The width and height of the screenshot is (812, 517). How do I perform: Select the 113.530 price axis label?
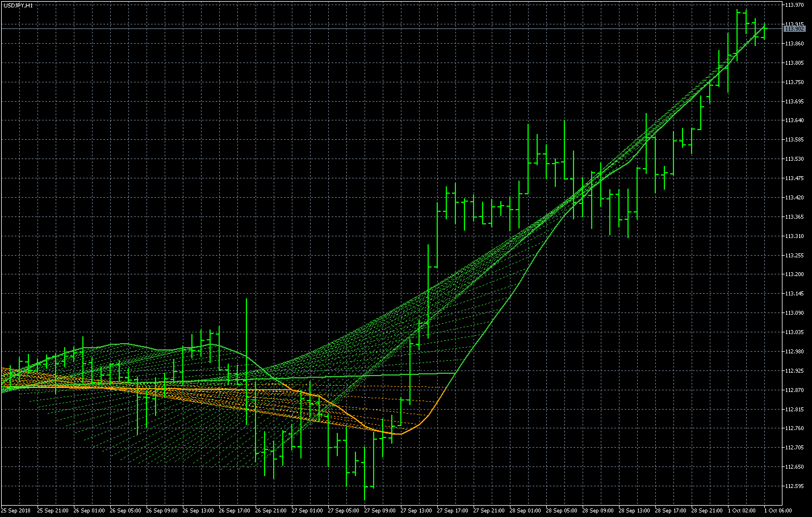pyautogui.click(x=795, y=159)
